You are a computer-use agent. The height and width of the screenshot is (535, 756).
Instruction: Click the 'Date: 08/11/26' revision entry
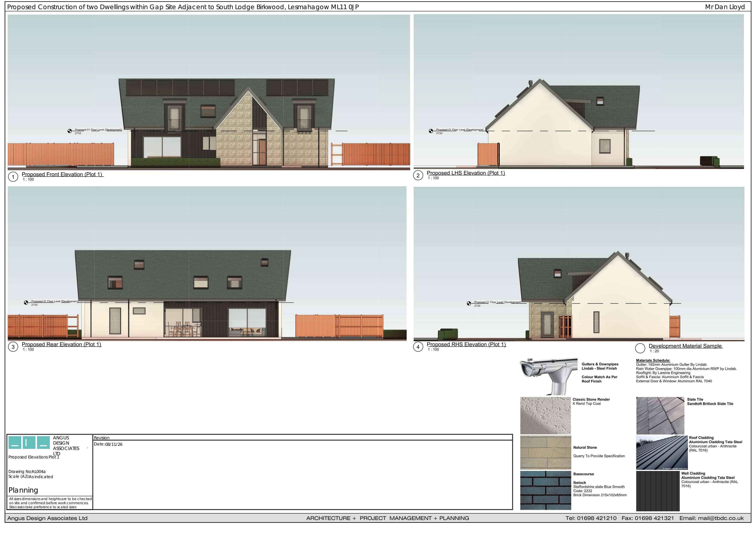tap(108, 444)
